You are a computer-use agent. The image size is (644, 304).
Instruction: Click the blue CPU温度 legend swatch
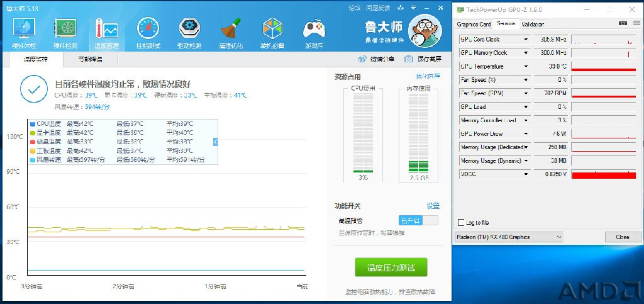pos(33,124)
